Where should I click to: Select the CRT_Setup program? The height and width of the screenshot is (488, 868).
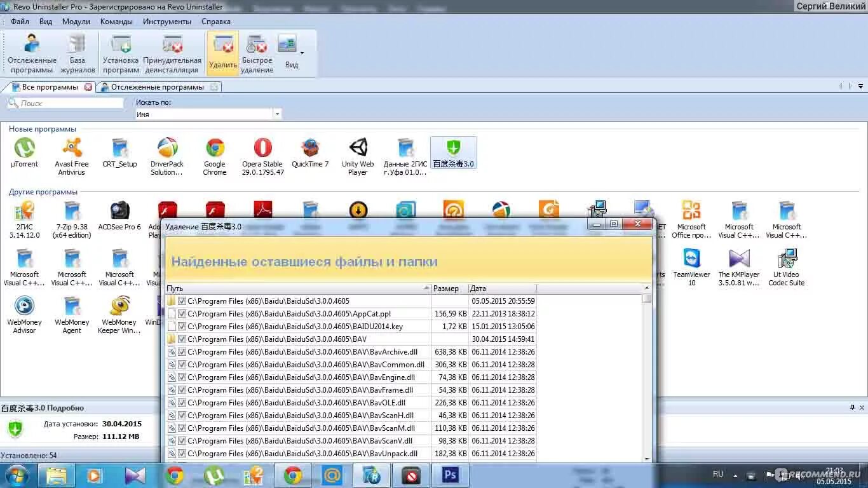click(119, 154)
